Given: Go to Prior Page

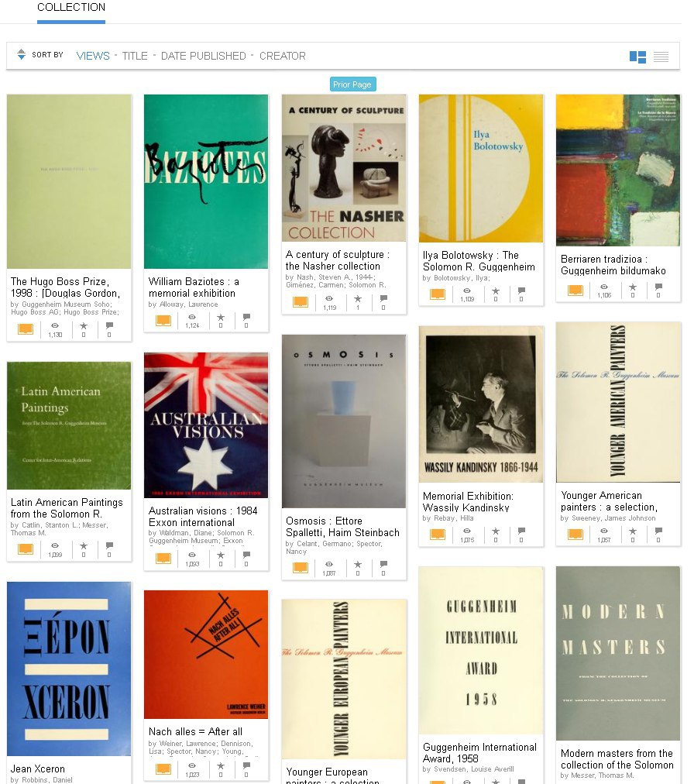Looking at the screenshot, I should pos(352,84).
